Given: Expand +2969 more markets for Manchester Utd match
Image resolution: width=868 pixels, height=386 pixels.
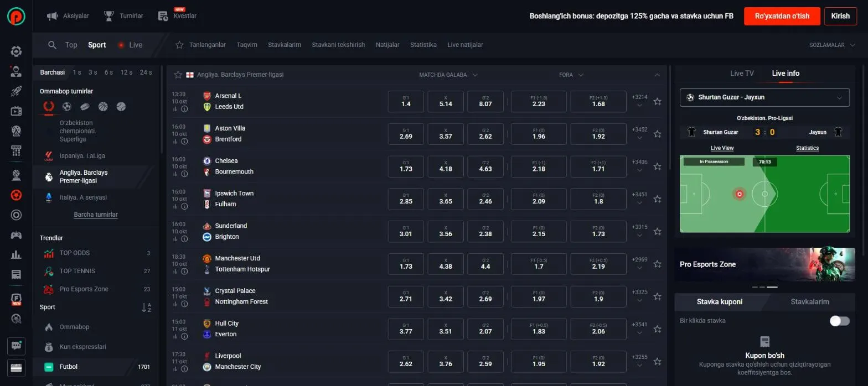Looking at the screenshot, I should 639,263.
